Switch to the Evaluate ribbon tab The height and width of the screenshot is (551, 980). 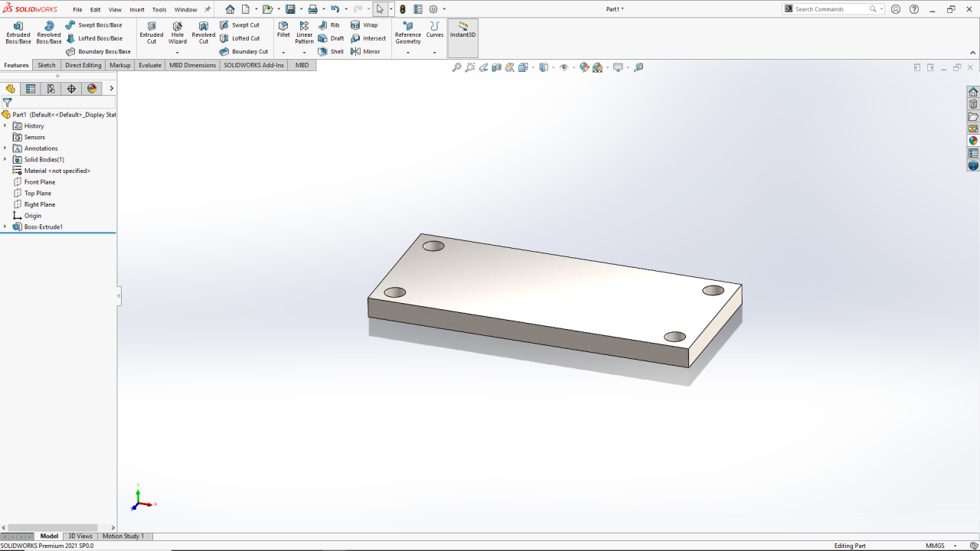pyautogui.click(x=150, y=65)
